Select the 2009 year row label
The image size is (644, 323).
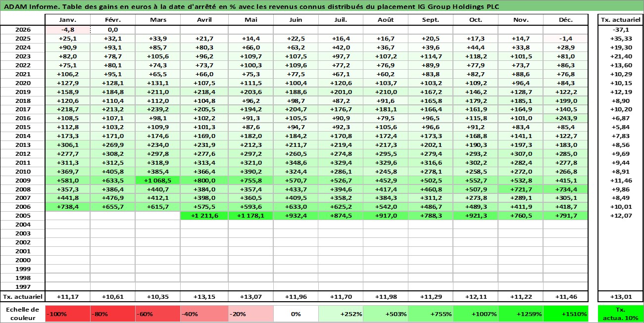pos(23,181)
